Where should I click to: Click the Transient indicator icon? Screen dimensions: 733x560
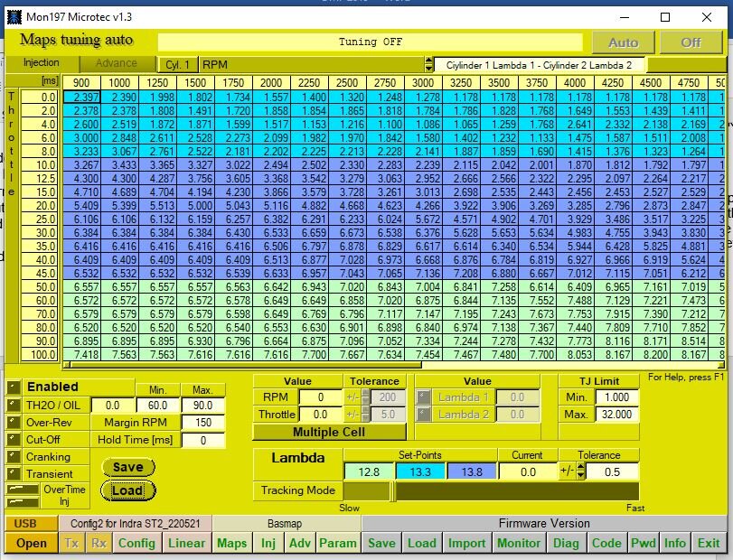click(13, 473)
